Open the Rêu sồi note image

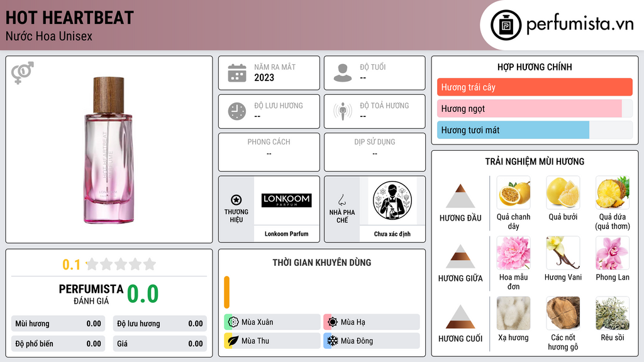pyautogui.click(x=613, y=313)
